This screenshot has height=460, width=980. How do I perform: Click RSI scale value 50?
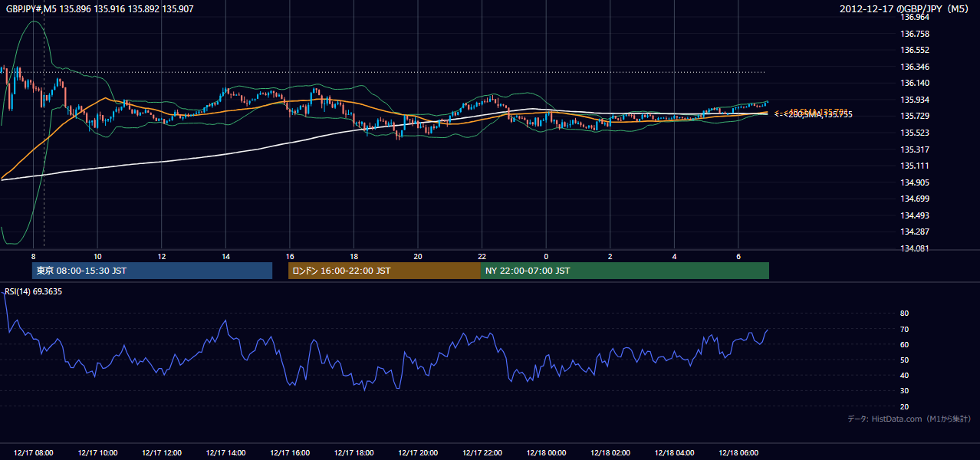pyautogui.click(x=904, y=360)
